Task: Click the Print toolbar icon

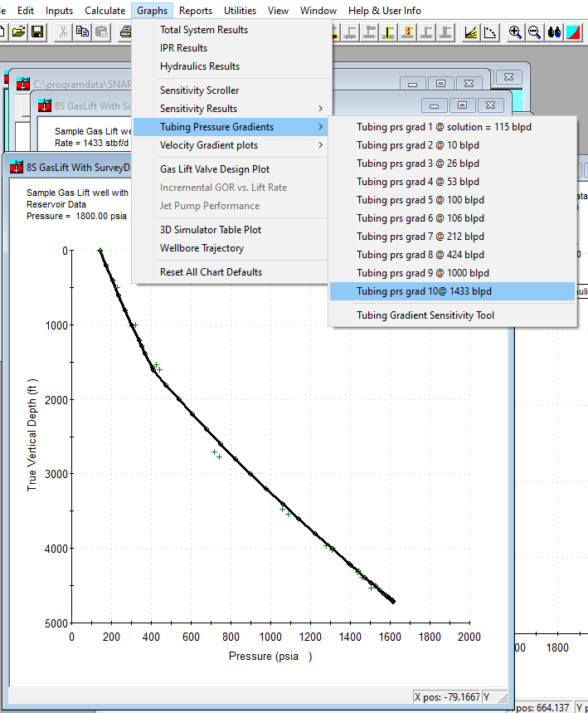Action: click(125, 32)
